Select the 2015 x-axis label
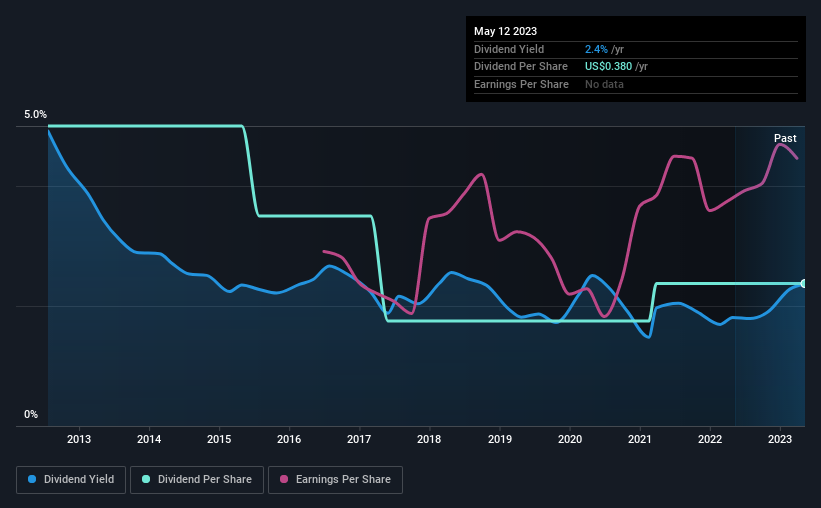The height and width of the screenshot is (508, 821). coord(219,439)
